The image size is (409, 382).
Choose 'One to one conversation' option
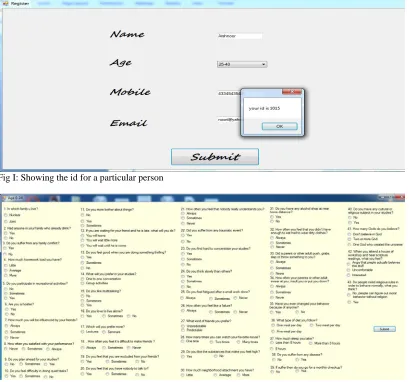[83, 279]
